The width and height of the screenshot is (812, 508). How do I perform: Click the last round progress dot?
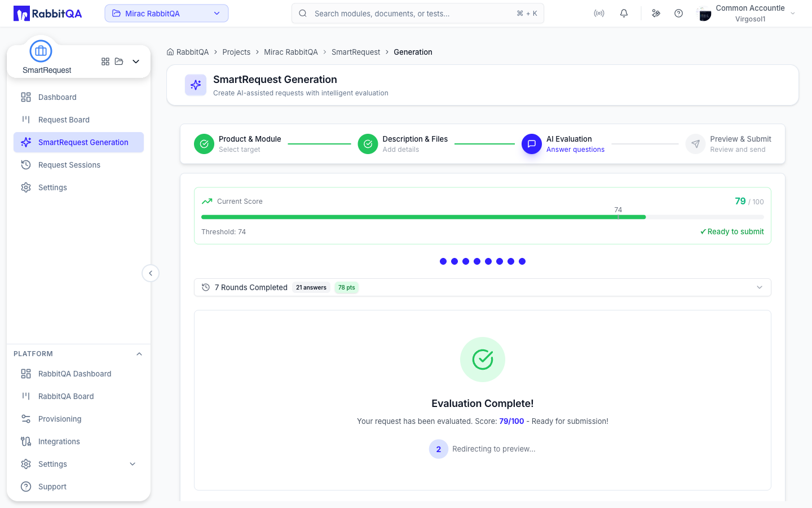pos(522,261)
